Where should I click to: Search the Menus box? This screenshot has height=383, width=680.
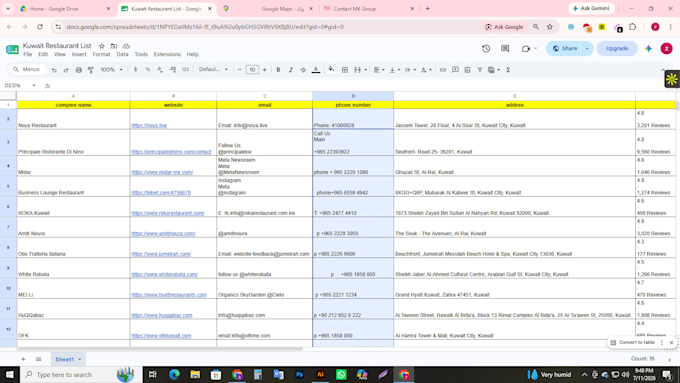(x=27, y=69)
